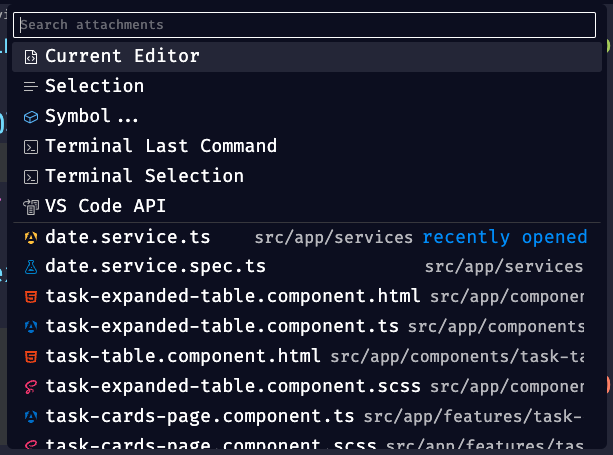Attach date.service.spec.ts file
The height and width of the screenshot is (455, 613).
(x=156, y=268)
